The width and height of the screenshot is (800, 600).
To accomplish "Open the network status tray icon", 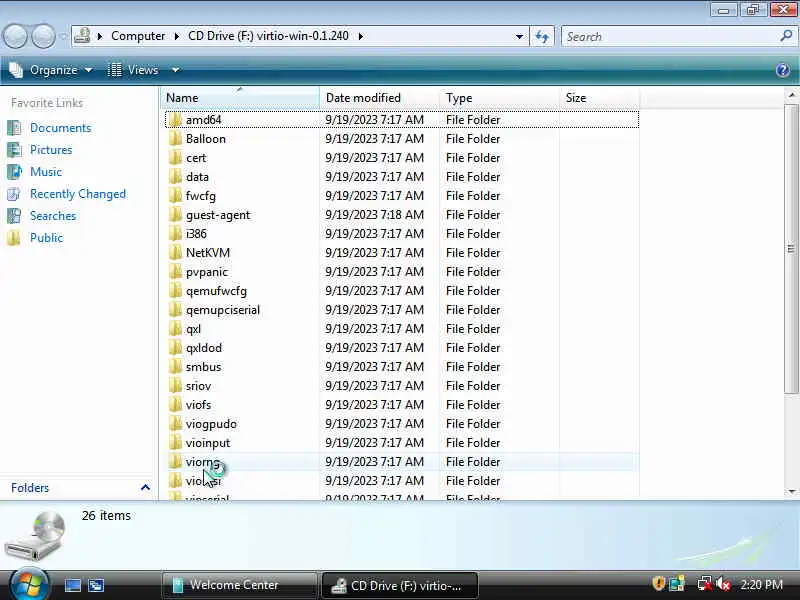I will tap(705, 583).
